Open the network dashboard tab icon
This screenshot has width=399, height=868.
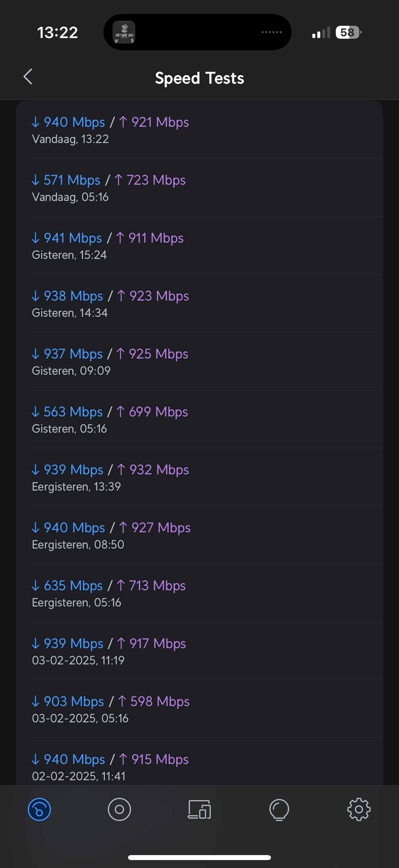[39, 809]
